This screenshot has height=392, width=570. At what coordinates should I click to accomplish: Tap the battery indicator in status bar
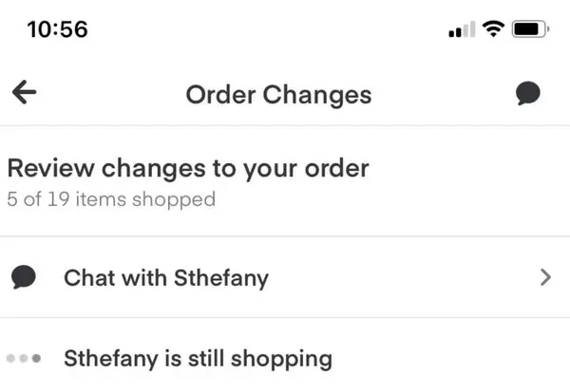(527, 29)
